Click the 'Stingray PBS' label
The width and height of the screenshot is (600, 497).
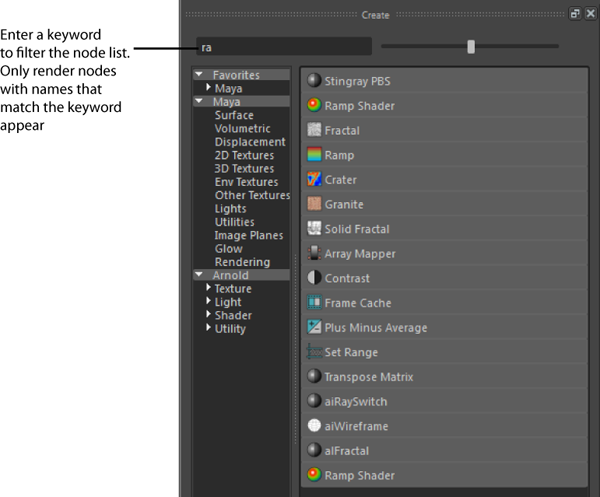click(357, 81)
